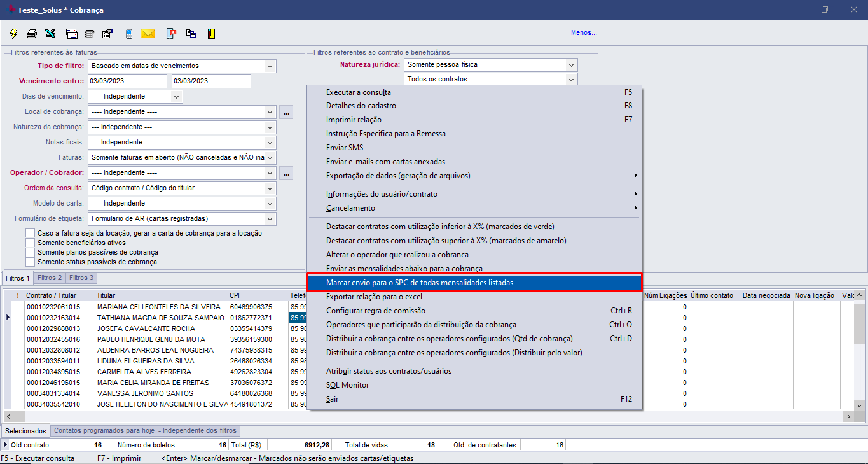Image resolution: width=868 pixels, height=464 pixels.
Task: Open the 'Natureza da cobrança' dropdown
Action: click(270, 127)
